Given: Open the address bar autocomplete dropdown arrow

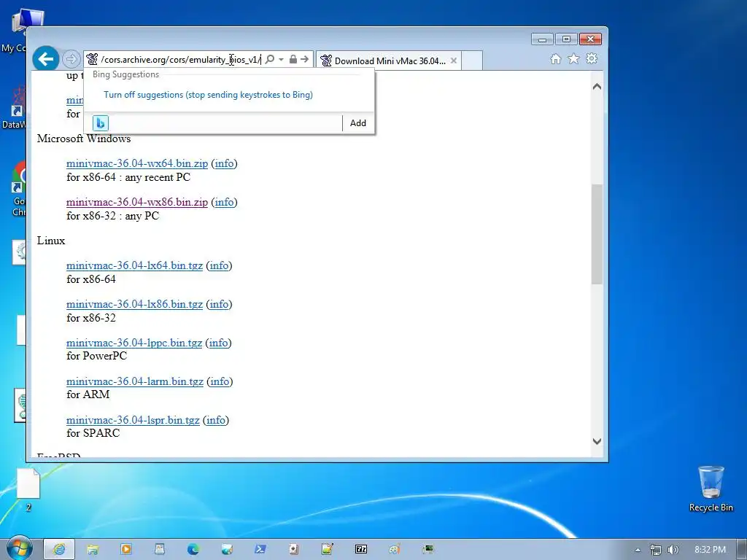Looking at the screenshot, I should coord(281,59).
